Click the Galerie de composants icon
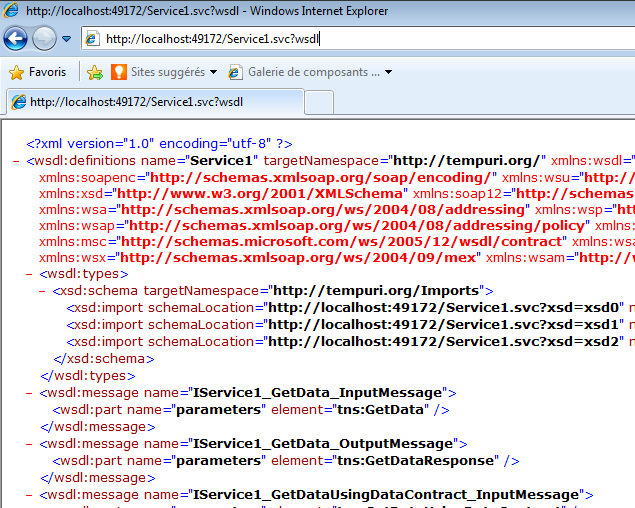 tap(236, 72)
